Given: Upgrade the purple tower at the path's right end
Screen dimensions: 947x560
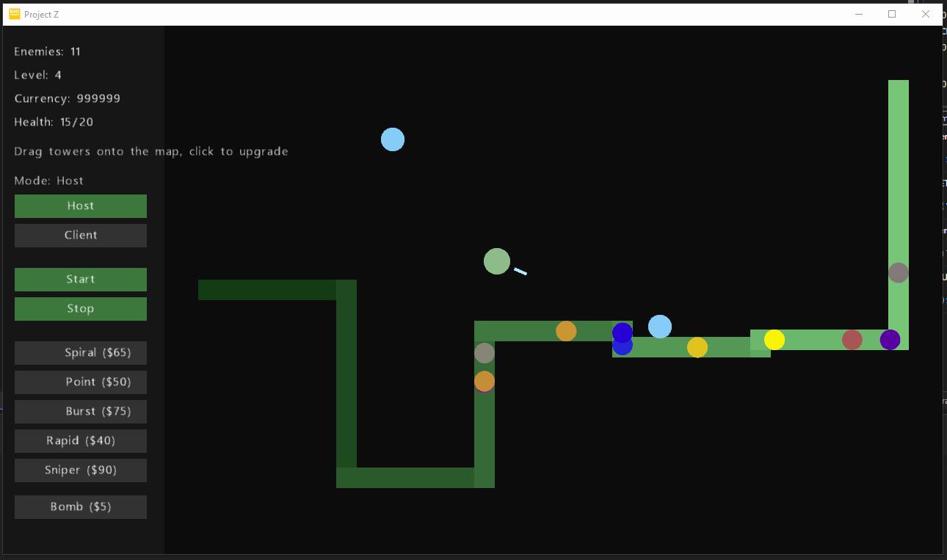Looking at the screenshot, I should click(x=890, y=340).
